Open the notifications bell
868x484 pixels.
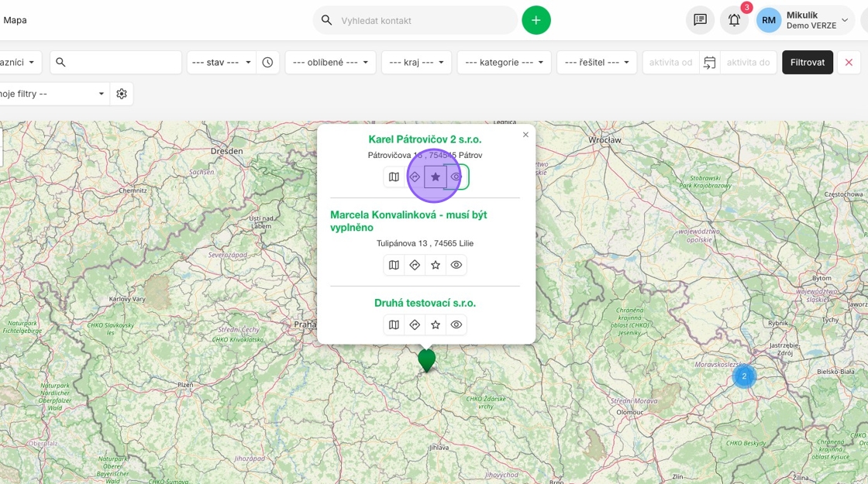click(x=734, y=20)
